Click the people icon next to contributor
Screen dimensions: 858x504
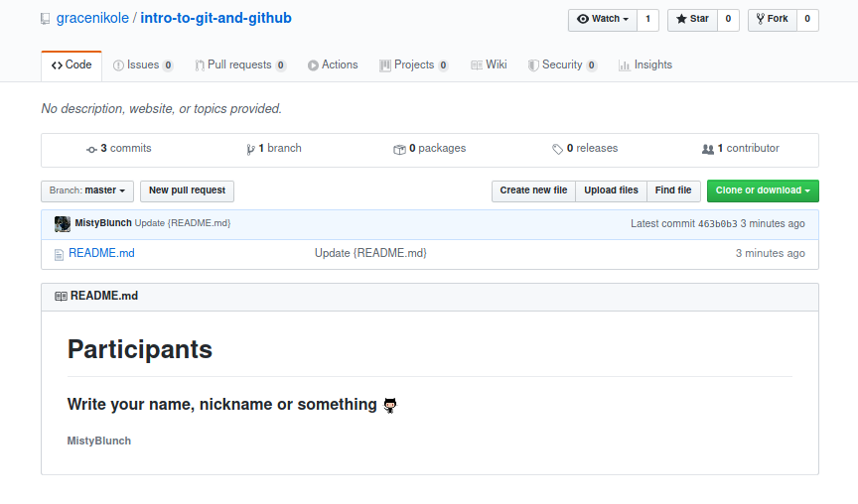click(708, 149)
